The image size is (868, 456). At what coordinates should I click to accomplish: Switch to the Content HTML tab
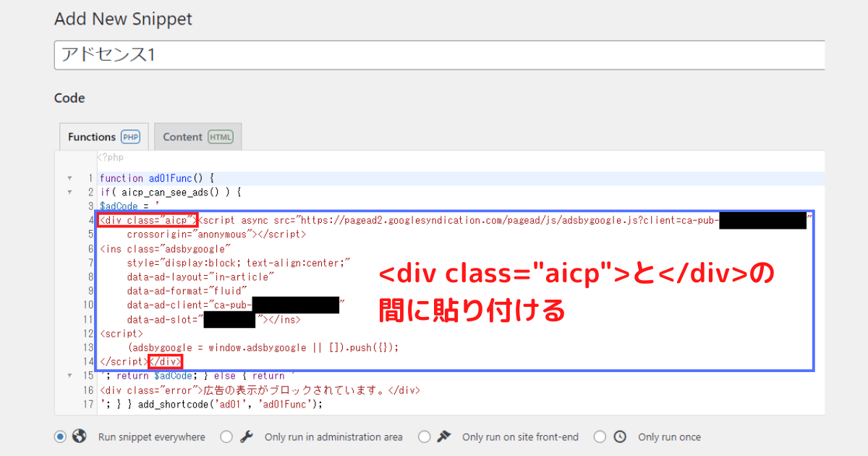197,136
